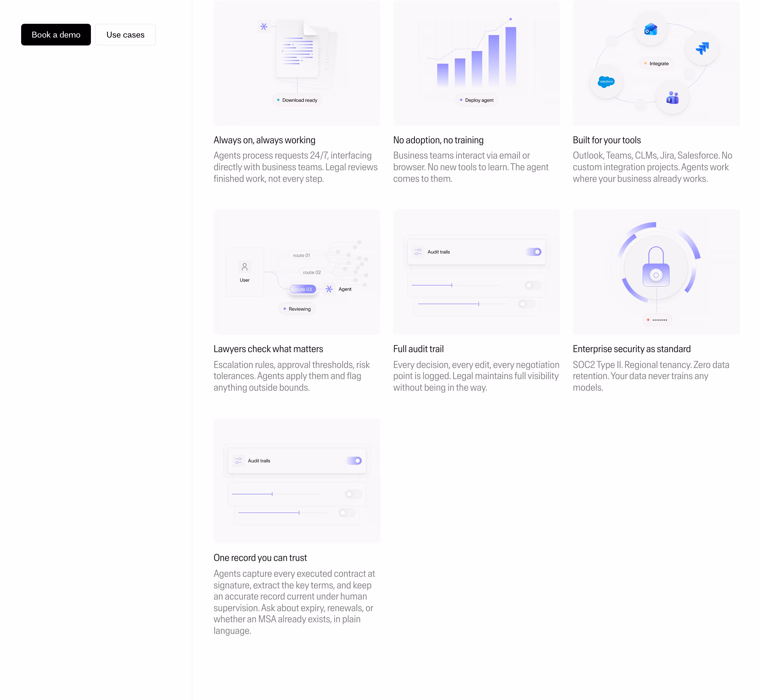Click the Microsoft Teams icon
Image resolution: width=761 pixels, height=700 pixels.
tap(672, 98)
